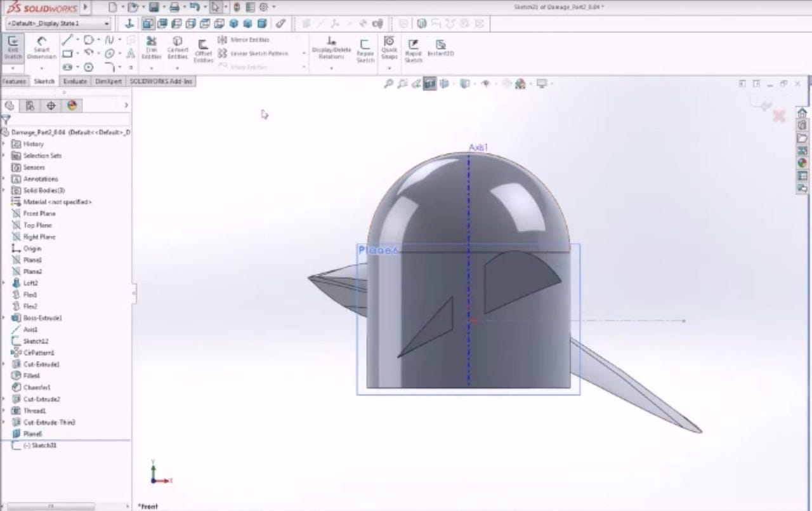The height and width of the screenshot is (511, 812).
Task: Open Display/Delete Relations tool
Action: (331, 48)
